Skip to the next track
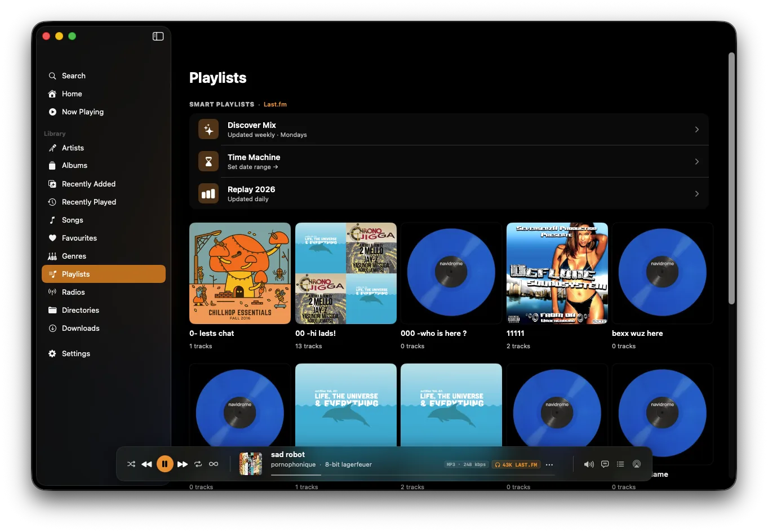 [183, 464]
